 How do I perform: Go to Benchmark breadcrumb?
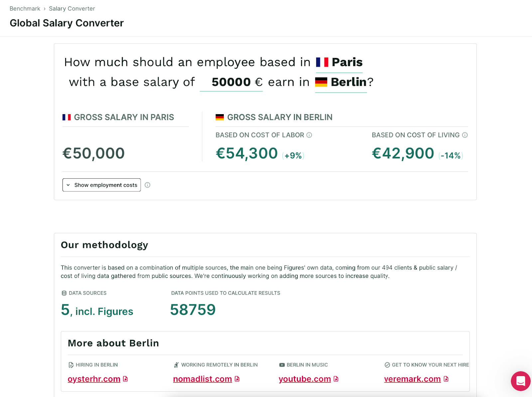25,9
